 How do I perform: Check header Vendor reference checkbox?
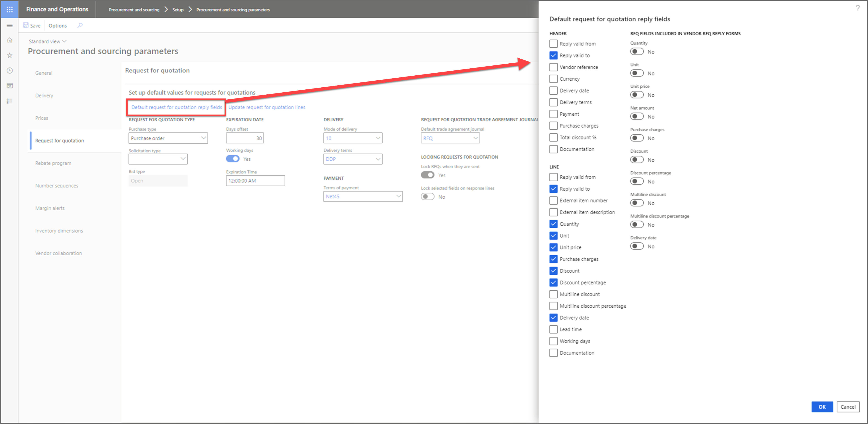[553, 67]
